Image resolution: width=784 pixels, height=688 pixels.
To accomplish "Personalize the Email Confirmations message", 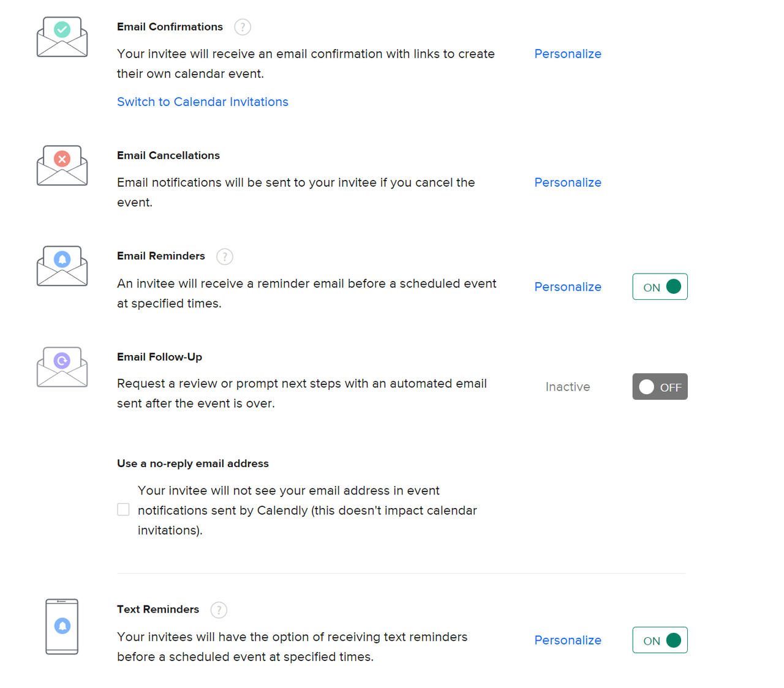I will (x=567, y=54).
